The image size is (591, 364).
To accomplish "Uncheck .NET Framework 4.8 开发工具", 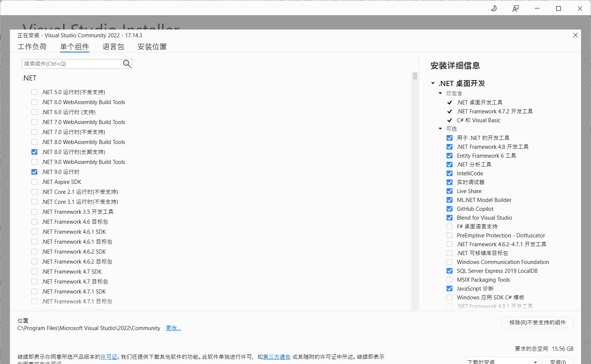I will click(450, 147).
